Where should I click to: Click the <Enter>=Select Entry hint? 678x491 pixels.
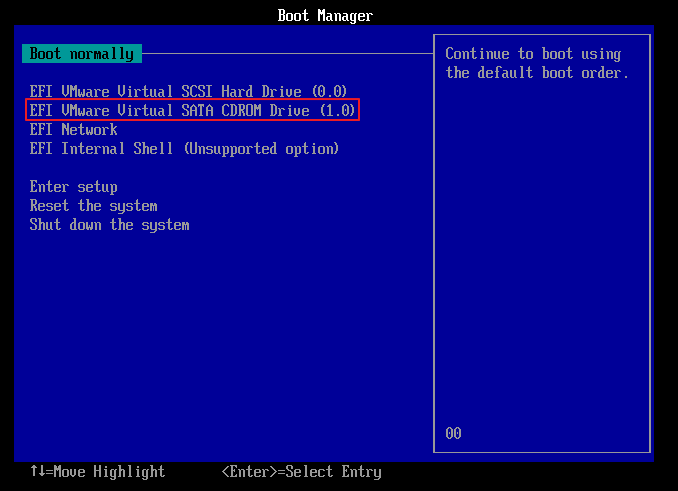click(301, 472)
